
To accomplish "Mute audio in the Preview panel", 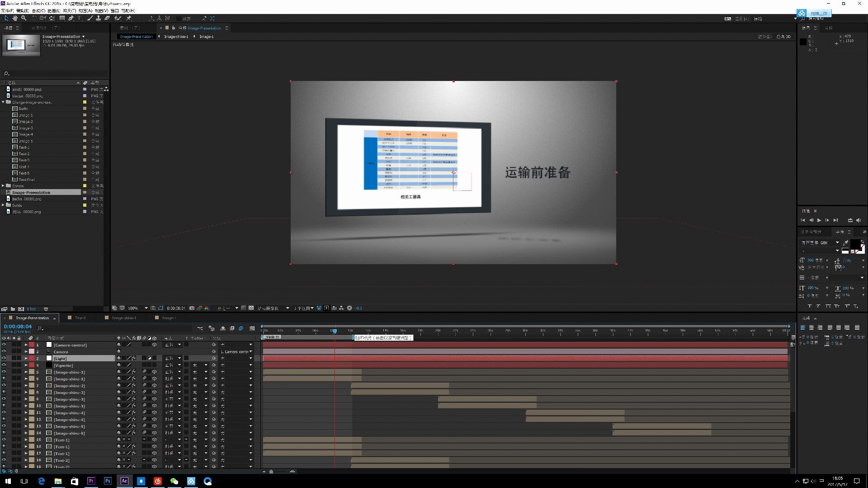I will pyautogui.click(x=859, y=220).
